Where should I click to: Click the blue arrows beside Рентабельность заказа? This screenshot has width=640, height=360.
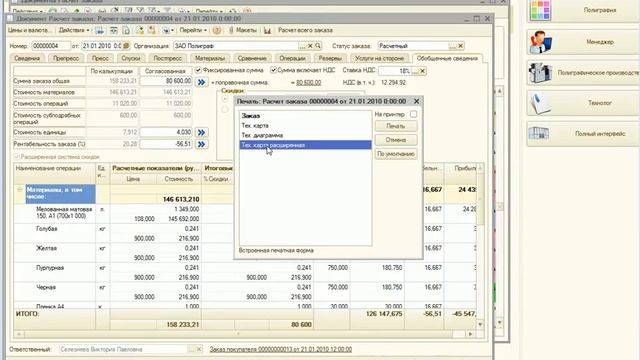point(201,144)
